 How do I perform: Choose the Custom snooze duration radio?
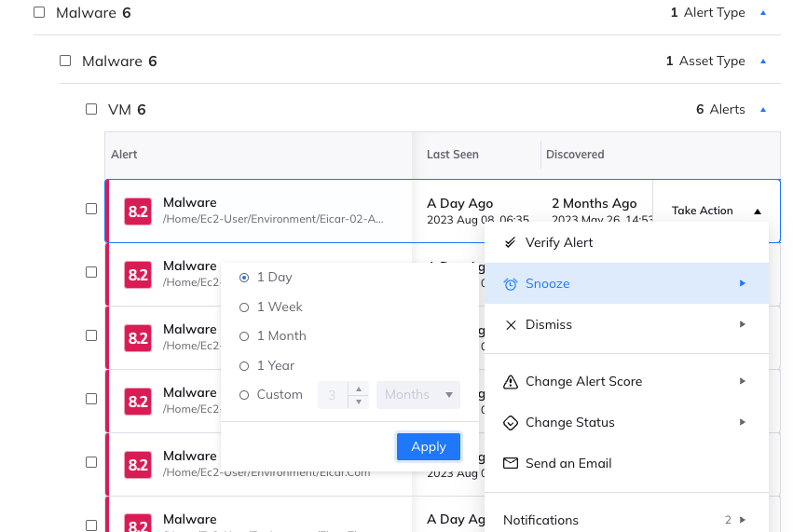[244, 395]
